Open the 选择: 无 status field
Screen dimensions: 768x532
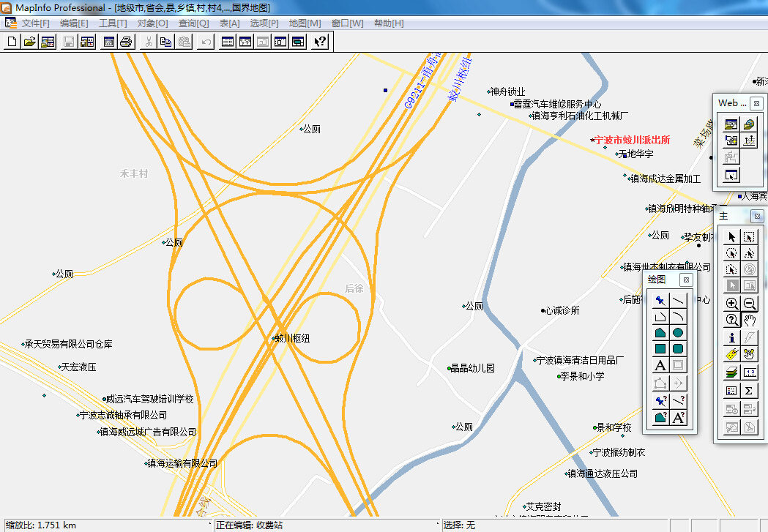pyautogui.click(x=554, y=525)
